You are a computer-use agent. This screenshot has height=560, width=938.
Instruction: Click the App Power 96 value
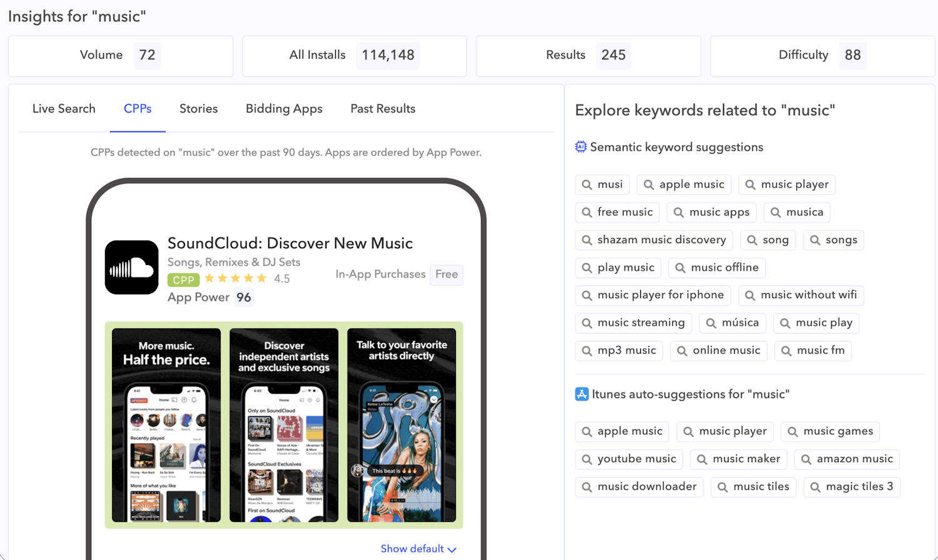click(x=243, y=297)
